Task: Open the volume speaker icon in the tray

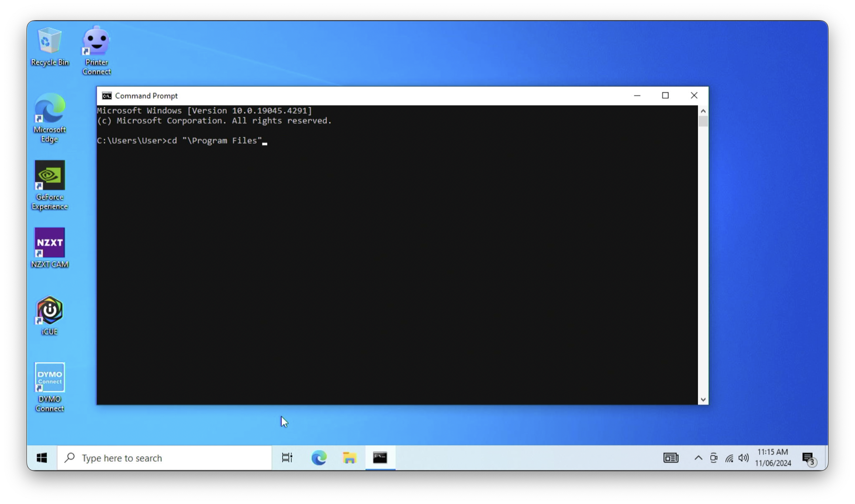Action: pos(743,458)
